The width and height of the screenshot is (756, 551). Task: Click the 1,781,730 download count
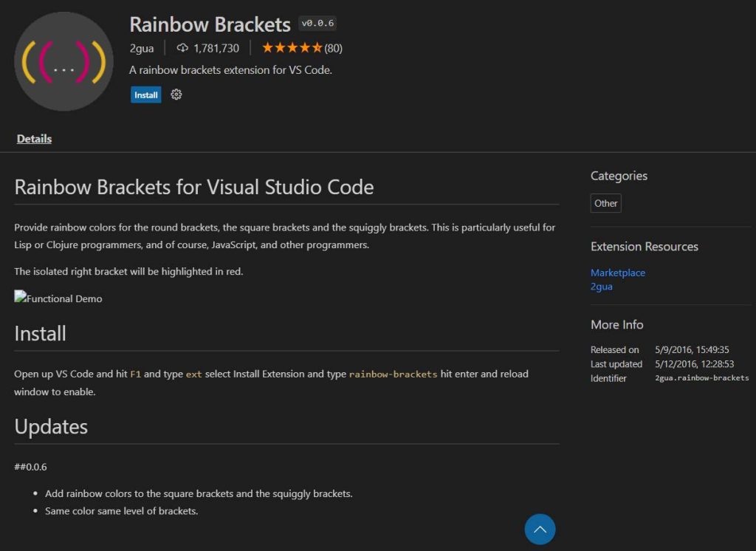click(x=216, y=49)
